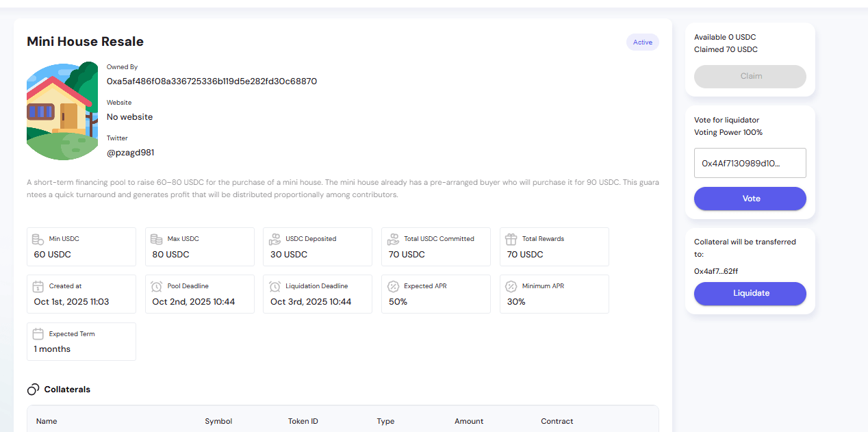The image size is (868, 432).
Task: Open the Mini House pool thumbnail image
Action: click(62, 111)
